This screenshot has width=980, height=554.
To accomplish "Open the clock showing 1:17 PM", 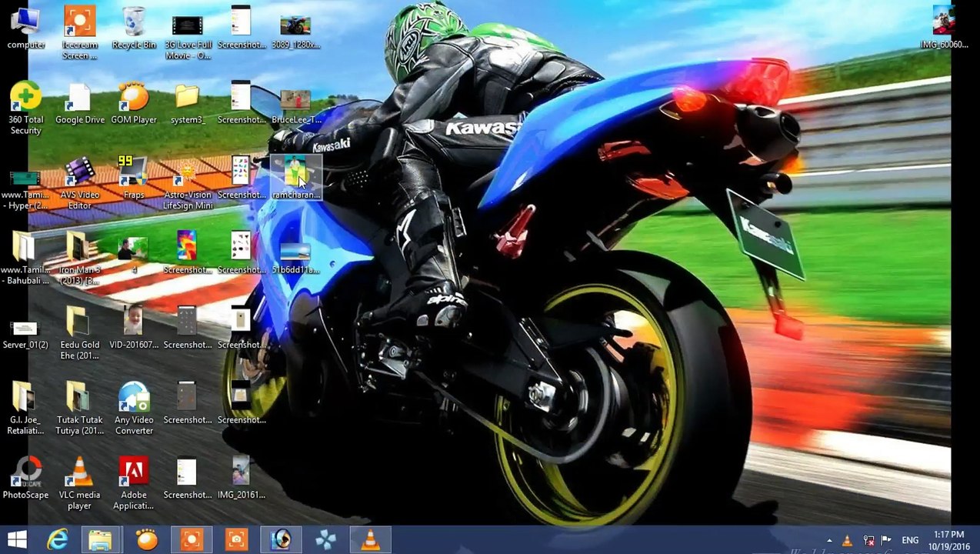I will click(948, 540).
